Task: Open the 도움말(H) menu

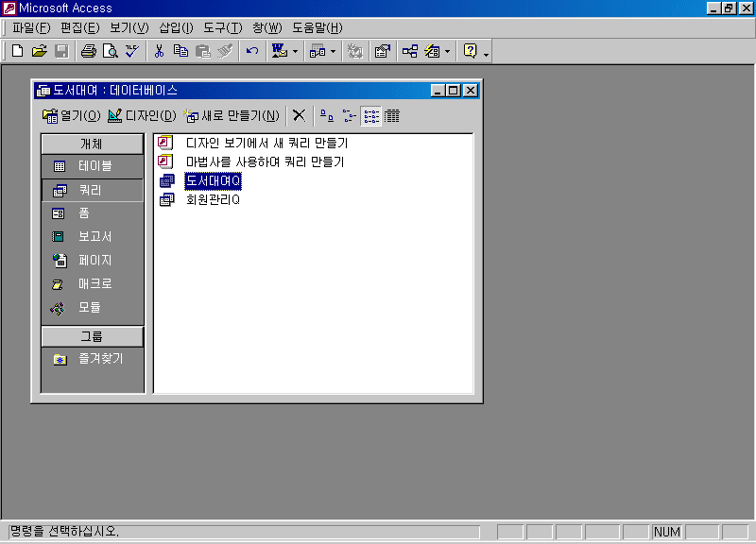Action: click(x=318, y=28)
